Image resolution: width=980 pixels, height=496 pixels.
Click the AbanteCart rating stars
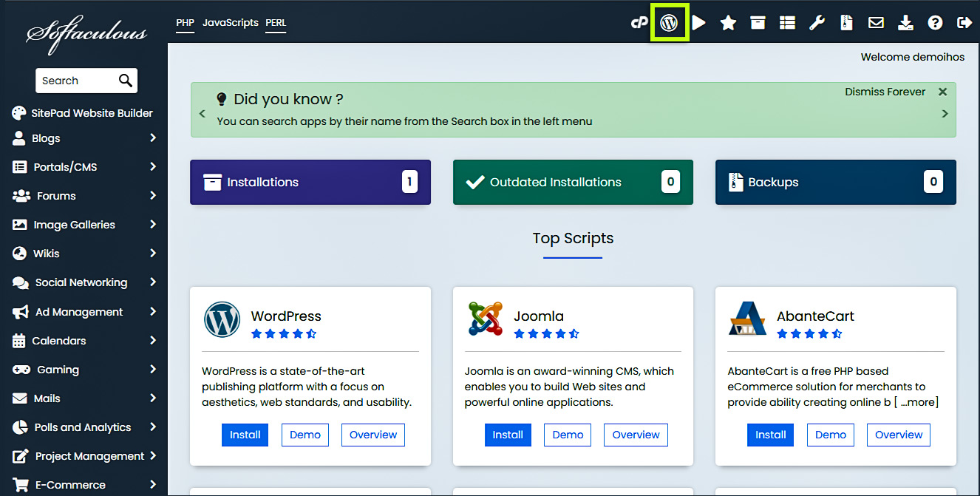tap(809, 334)
